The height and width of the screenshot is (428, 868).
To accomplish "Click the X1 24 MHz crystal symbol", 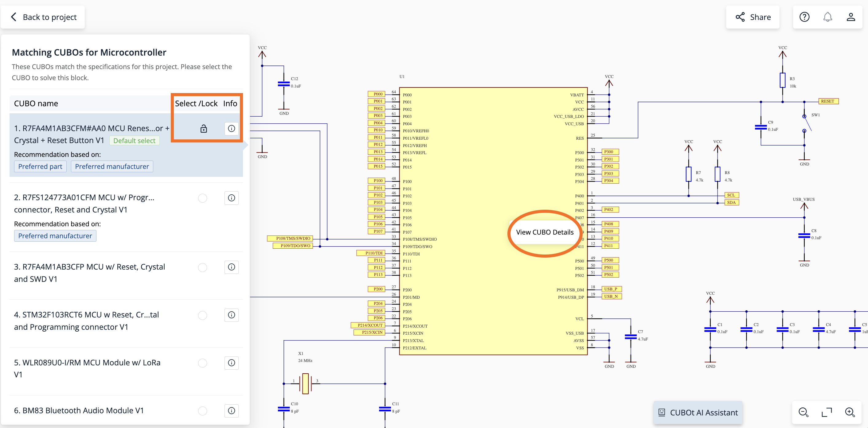I will pyautogui.click(x=305, y=383).
